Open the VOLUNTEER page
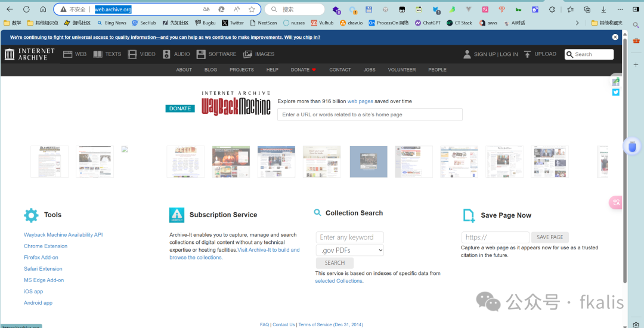The image size is (644, 328). click(402, 70)
